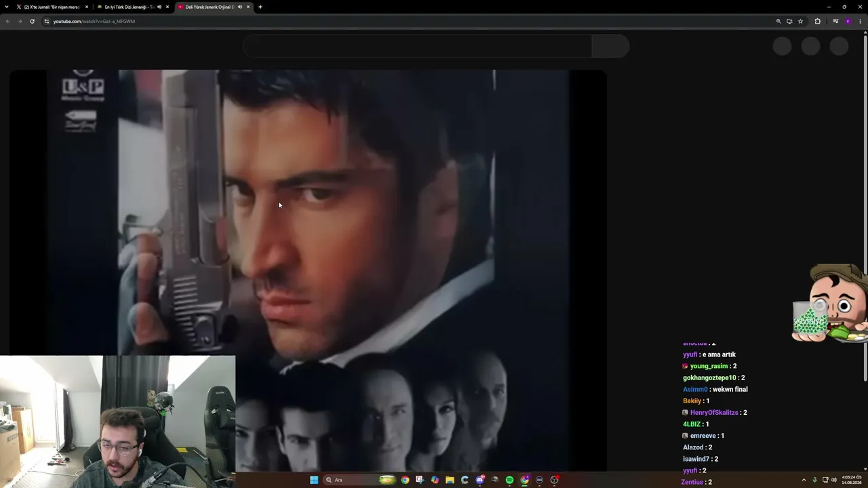Open the page zoom indicator
The width and height of the screenshot is (868, 488).
coord(778,21)
